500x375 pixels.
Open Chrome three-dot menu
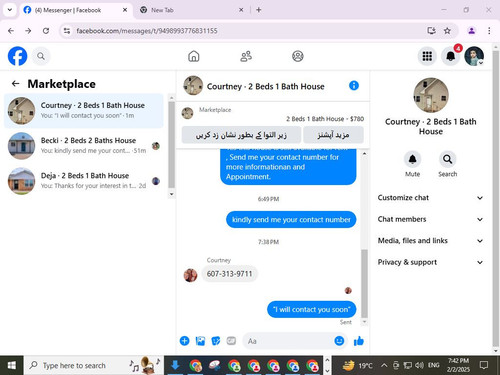click(489, 31)
